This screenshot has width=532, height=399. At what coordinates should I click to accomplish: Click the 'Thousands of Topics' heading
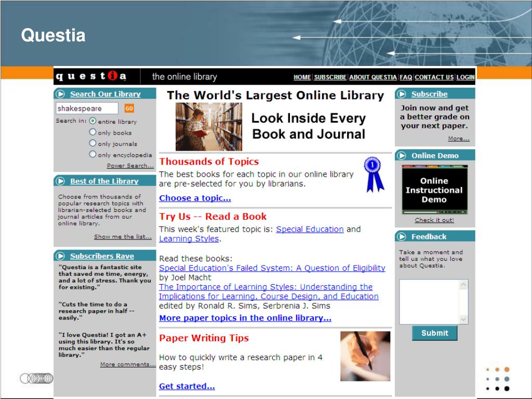coord(209,162)
